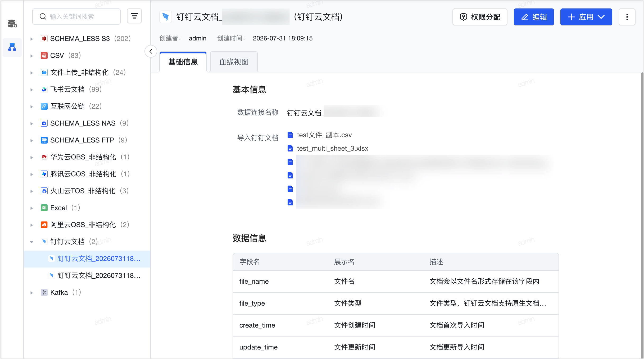
Task: Click the CSV source icon
Action: pyautogui.click(x=44, y=56)
